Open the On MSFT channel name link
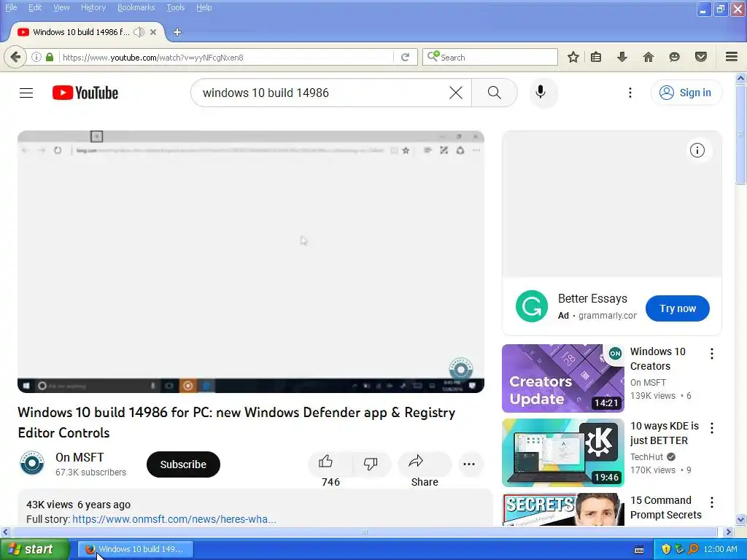747x560 pixels. pos(80,457)
